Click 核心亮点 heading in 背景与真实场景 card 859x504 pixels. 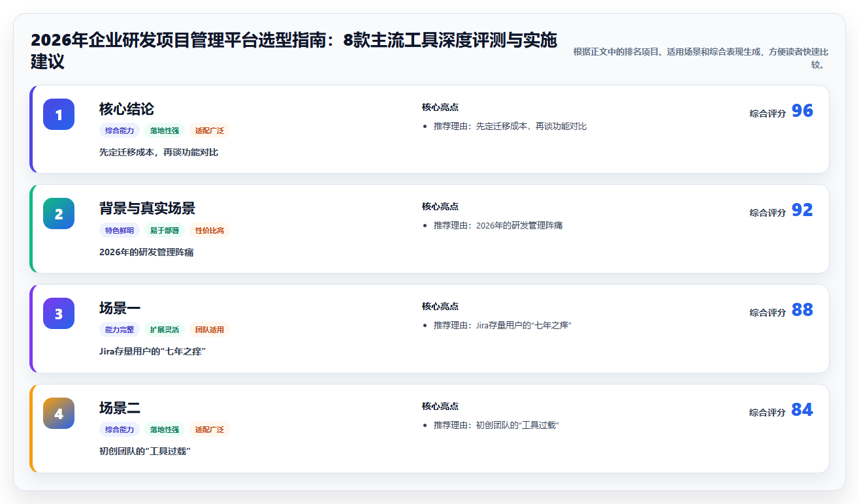tap(440, 206)
